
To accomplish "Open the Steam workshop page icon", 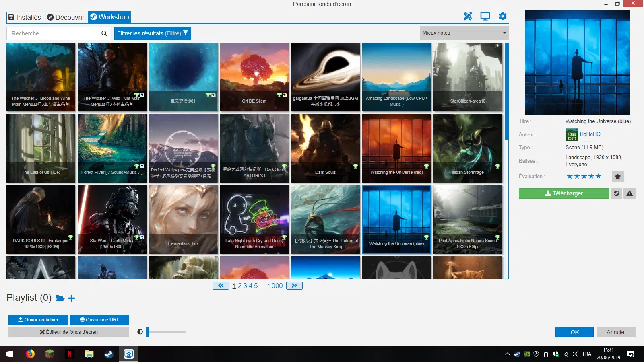I will point(616,193).
